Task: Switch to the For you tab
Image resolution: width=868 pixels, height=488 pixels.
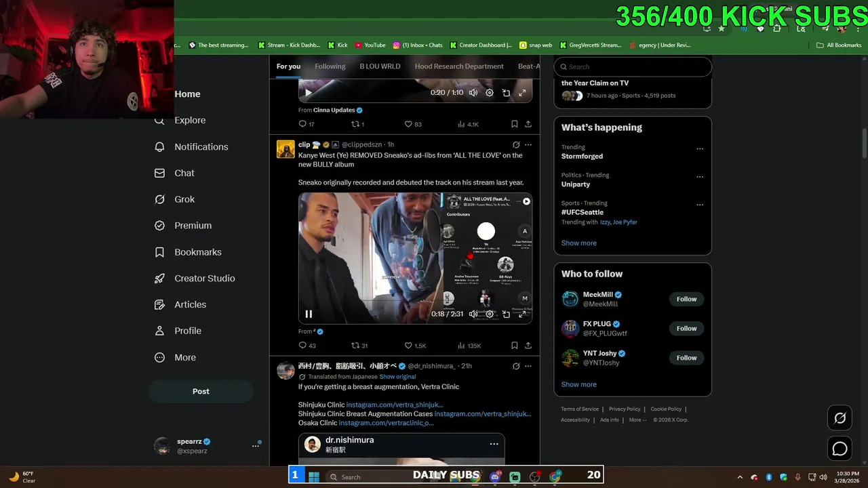Action: (x=288, y=66)
